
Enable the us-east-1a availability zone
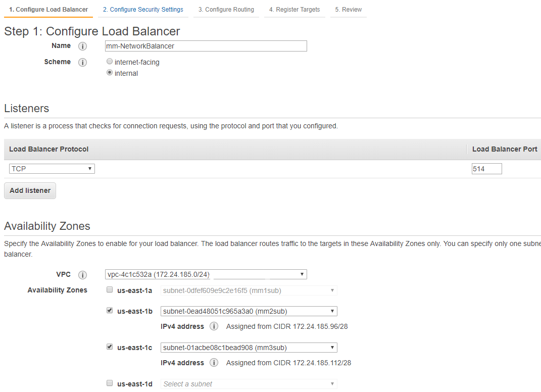110,290
